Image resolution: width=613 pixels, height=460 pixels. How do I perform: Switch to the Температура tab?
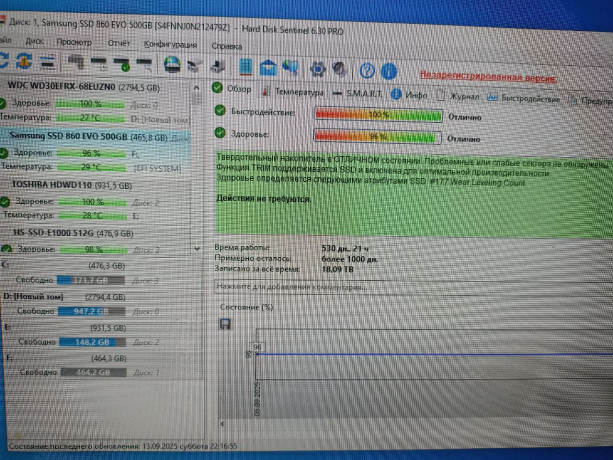[293, 92]
